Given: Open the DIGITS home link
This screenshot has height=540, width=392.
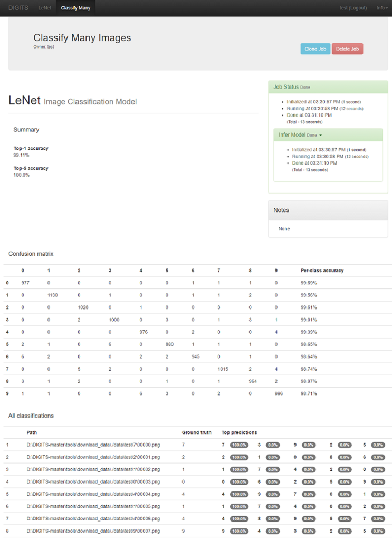Looking at the screenshot, I should click(x=18, y=7).
